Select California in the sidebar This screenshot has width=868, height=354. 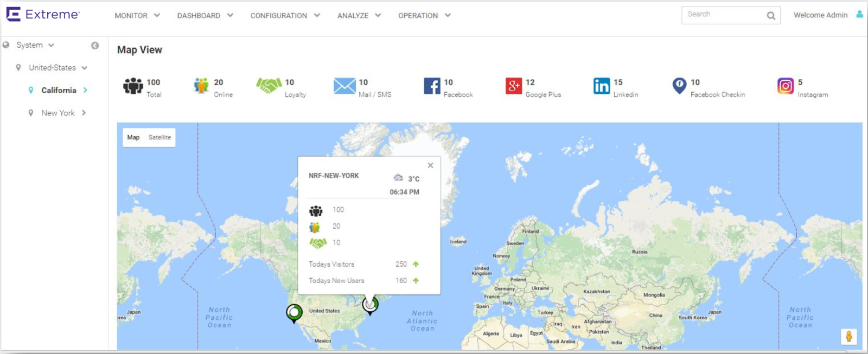(59, 91)
